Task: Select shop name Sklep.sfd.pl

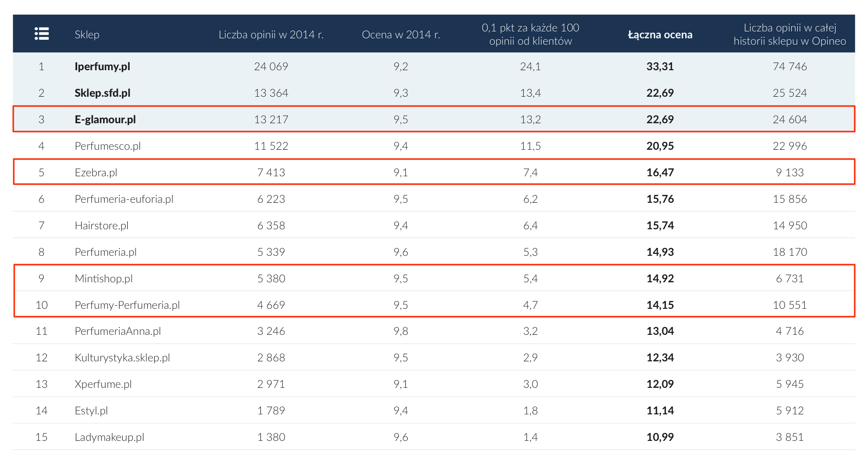Action: [103, 93]
